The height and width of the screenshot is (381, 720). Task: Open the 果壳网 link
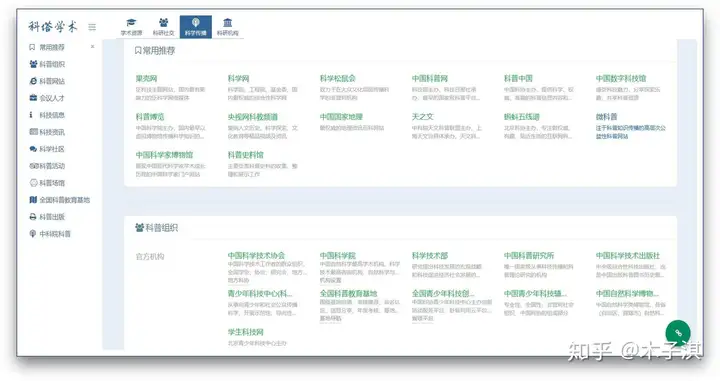146,79
